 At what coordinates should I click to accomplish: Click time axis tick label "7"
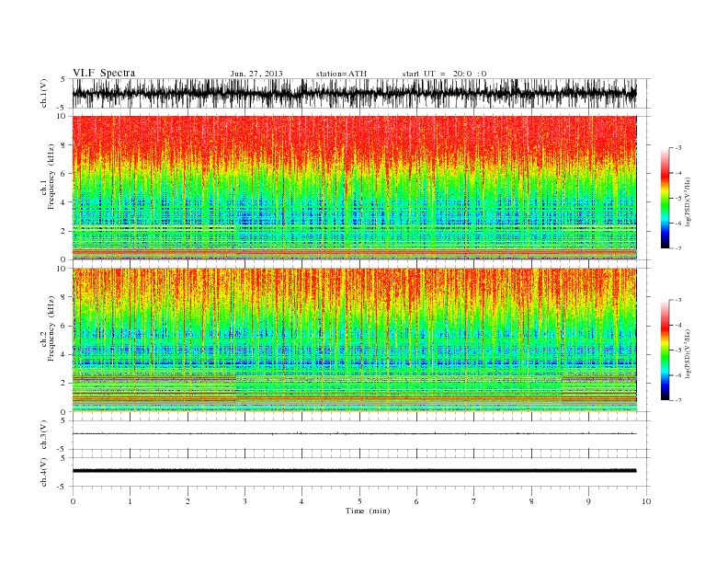pyautogui.click(x=474, y=501)
